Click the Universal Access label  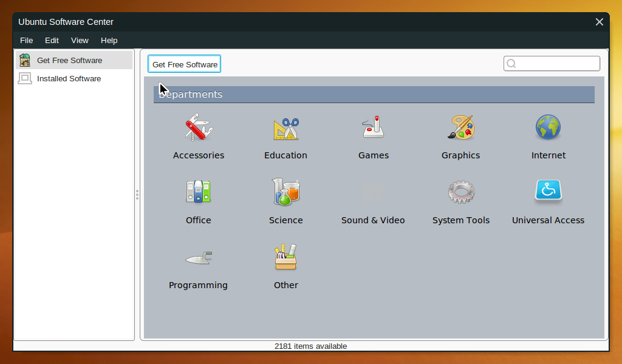coord(549,220)
